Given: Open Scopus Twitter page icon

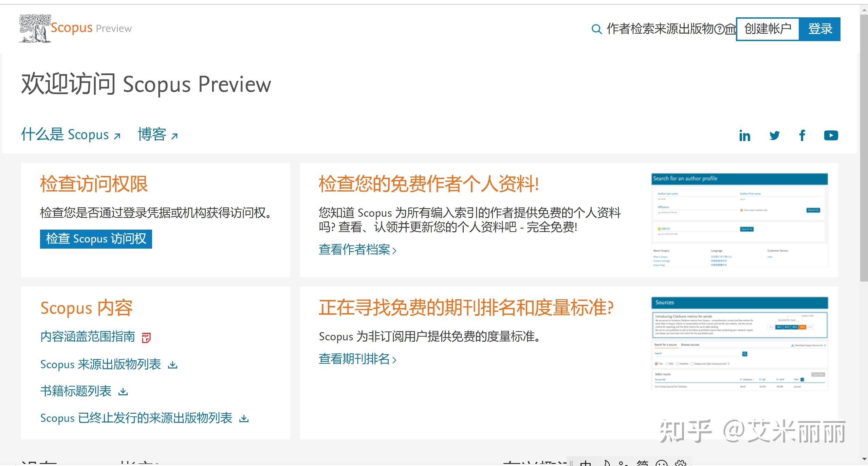Looking at the screenshot, I should (774, 136).
